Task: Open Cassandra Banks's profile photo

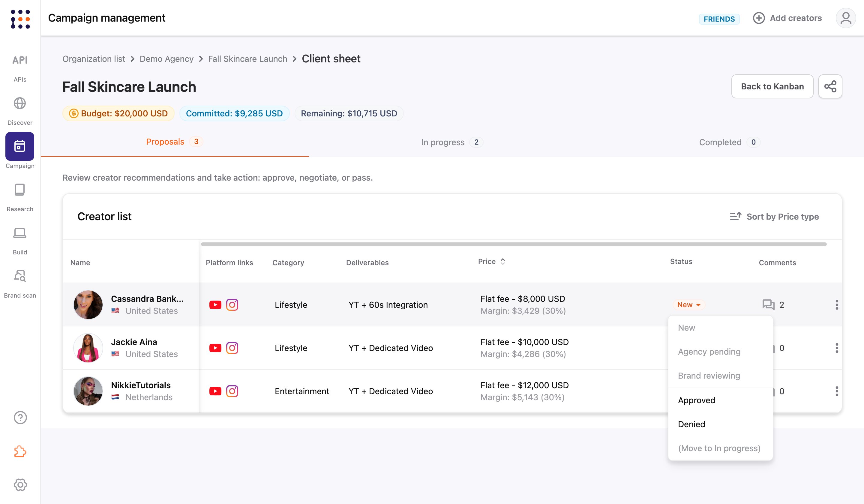Action: (88, 305)
